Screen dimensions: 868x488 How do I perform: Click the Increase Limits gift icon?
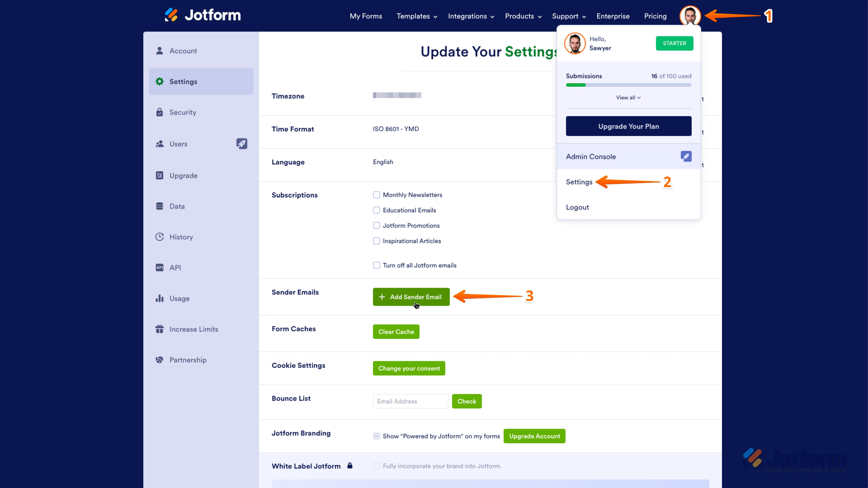pos(159,329)
